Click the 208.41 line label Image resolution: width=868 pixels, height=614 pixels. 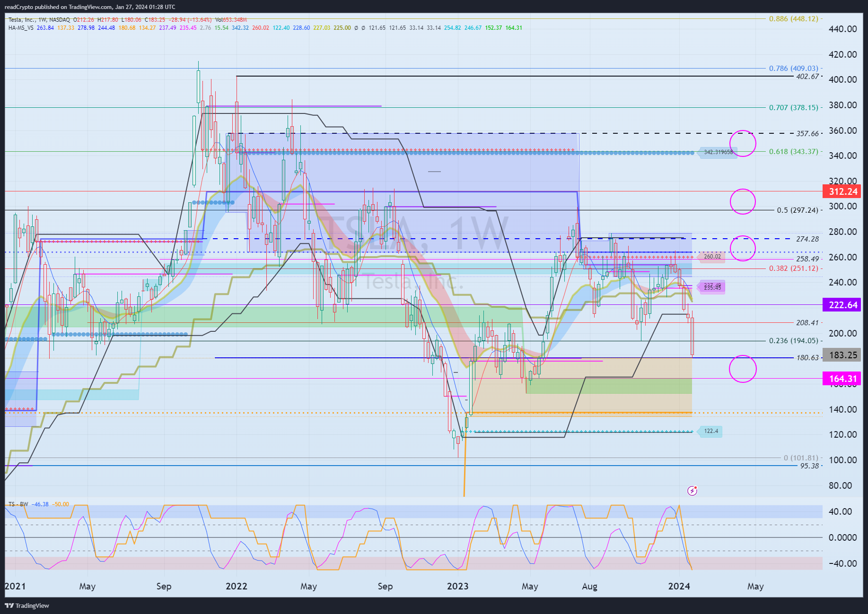coord(807,323)
